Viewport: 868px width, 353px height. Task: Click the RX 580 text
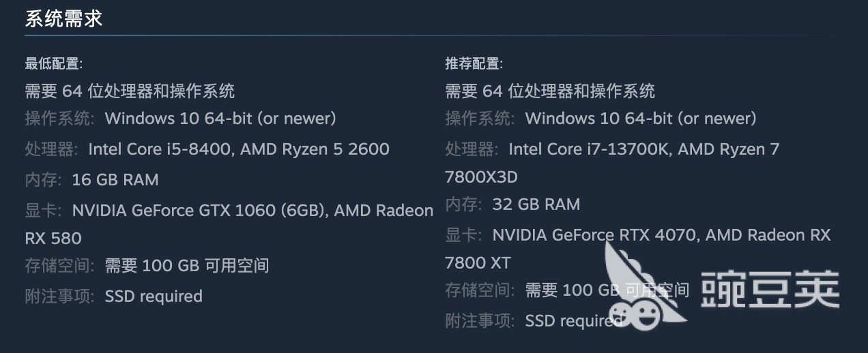[x=53, y=239]
